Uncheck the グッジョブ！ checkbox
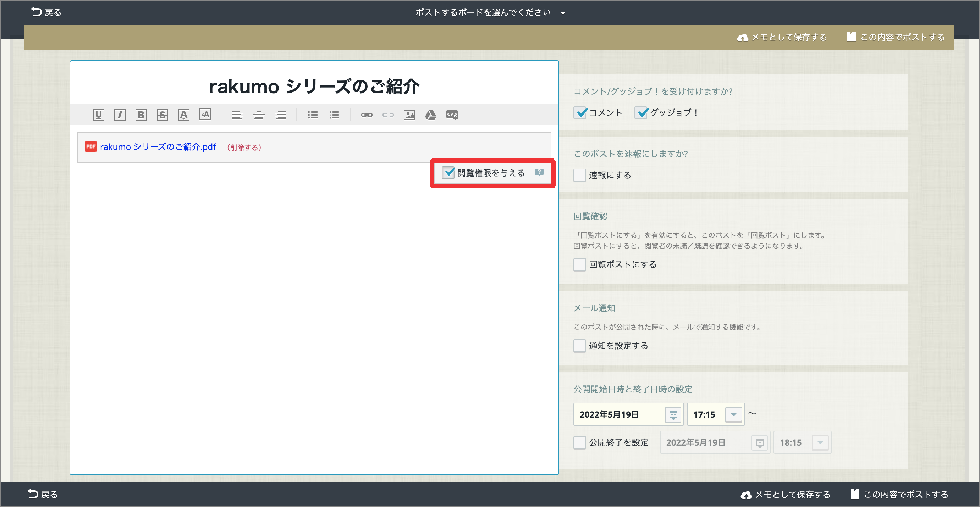This screenshot has width=980, height=507. click(x=642, y=112)
